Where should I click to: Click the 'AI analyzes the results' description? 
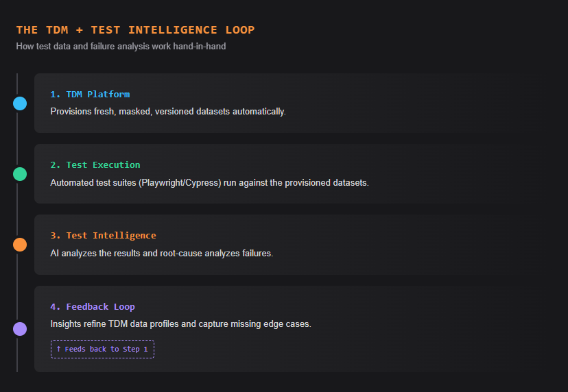(161, 253)
